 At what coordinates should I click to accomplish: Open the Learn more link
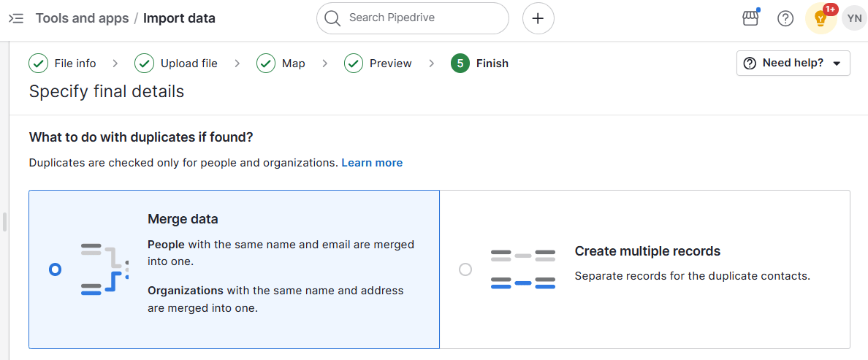click(372, 163)
